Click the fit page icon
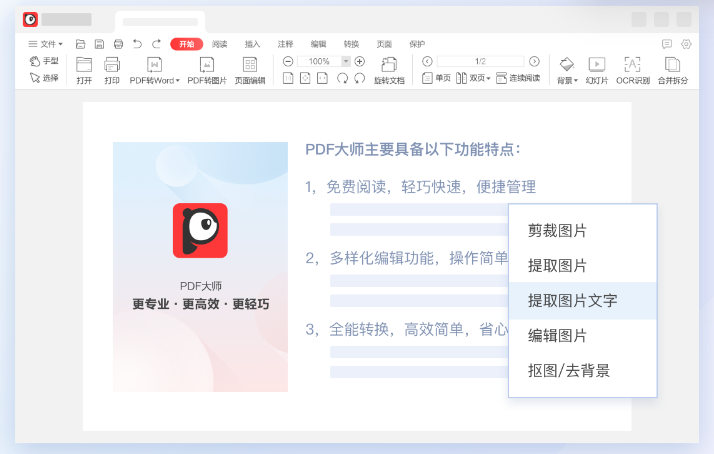This screenshot has width=714, height=454. tap(305, 78)
